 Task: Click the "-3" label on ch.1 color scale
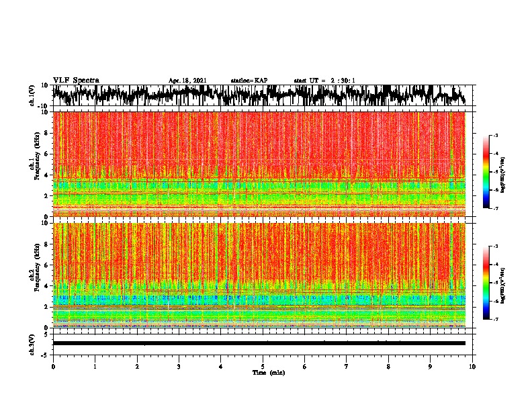495,135
